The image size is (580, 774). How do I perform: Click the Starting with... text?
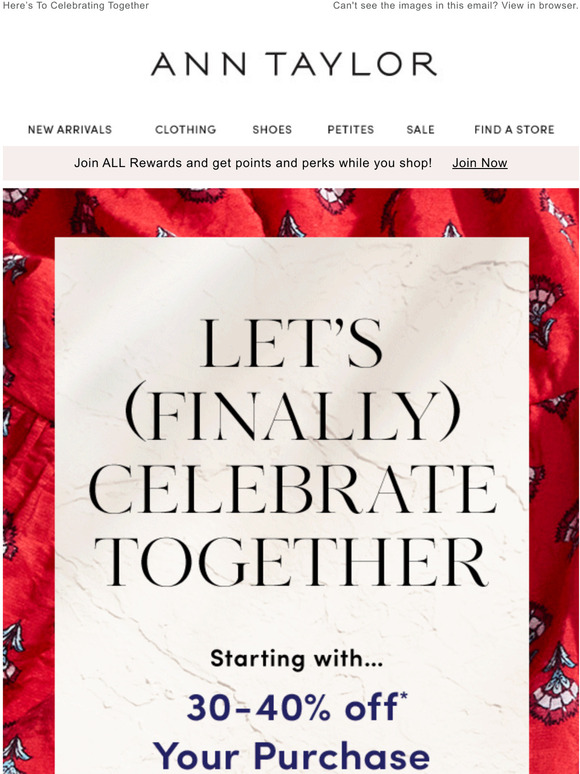click(296, 659)
